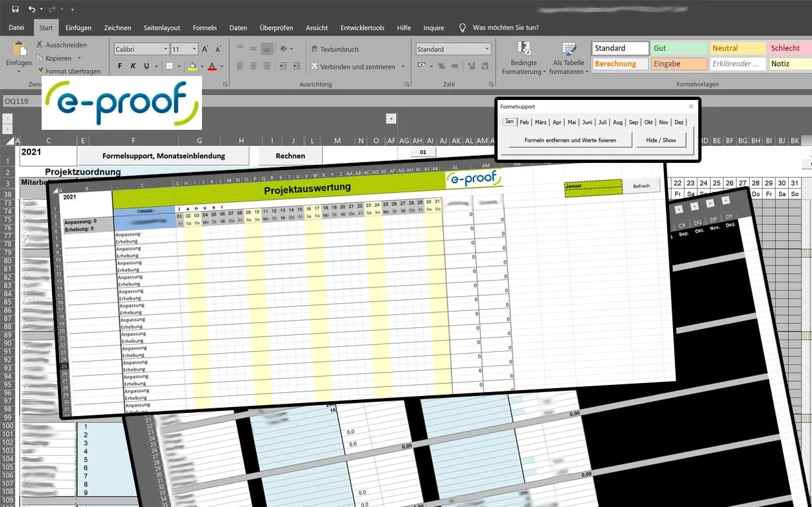Click Formeln entfernen und Werte fixieren button
Screen dimensions: 812x507
(570, 140)
